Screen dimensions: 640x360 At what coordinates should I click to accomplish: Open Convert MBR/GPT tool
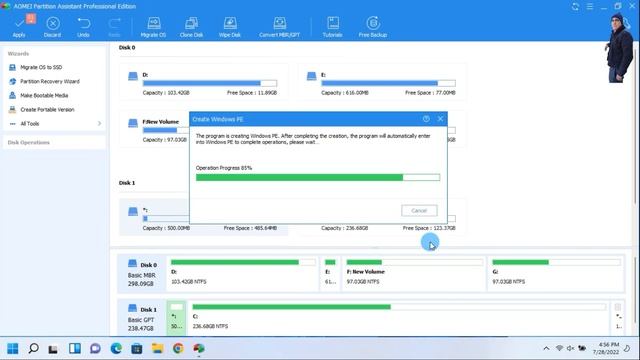(280, 27)
